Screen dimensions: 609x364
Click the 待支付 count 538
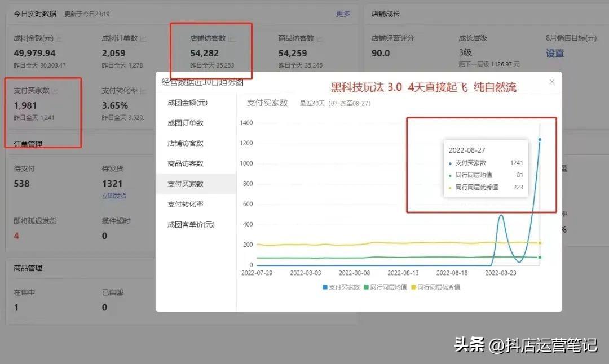click(x=21, y=184)
